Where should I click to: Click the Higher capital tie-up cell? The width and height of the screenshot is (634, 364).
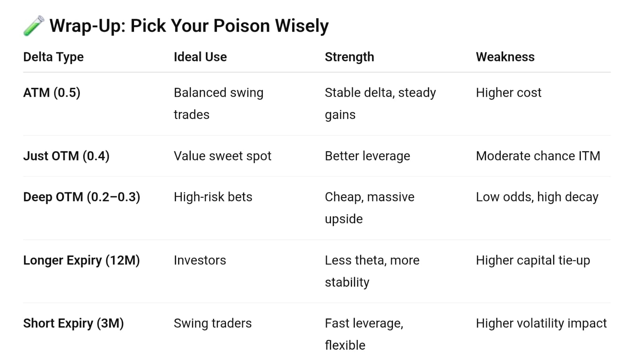(x=533, y=261)
